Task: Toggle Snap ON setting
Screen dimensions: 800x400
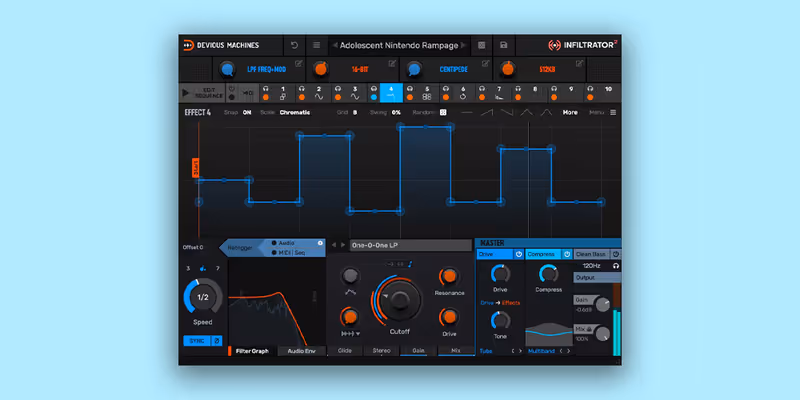Action: tap(247, 112)
